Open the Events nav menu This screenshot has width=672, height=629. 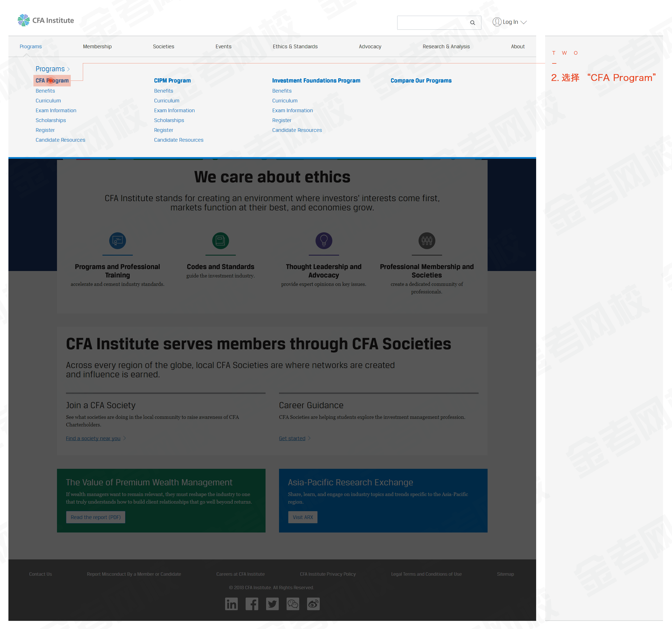click(223, 46)
